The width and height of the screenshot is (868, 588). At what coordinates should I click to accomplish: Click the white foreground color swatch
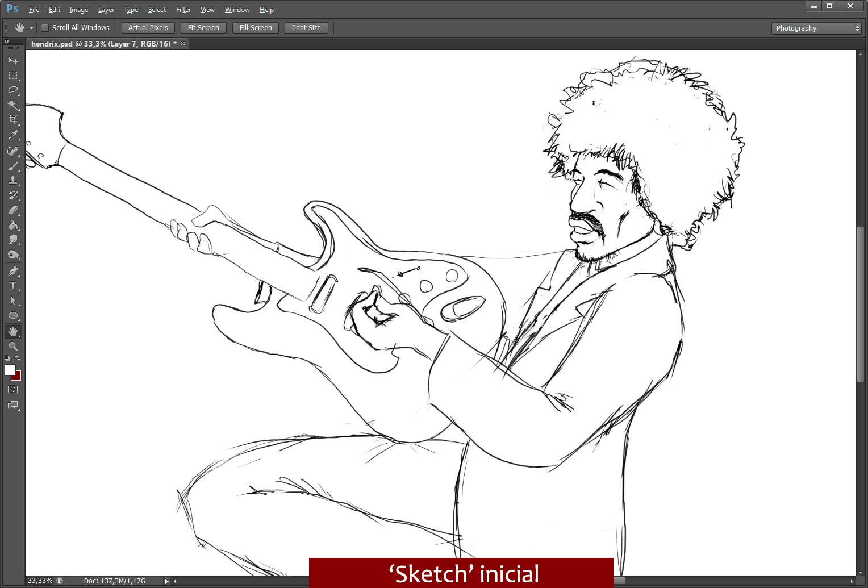[x=9, y=369]
